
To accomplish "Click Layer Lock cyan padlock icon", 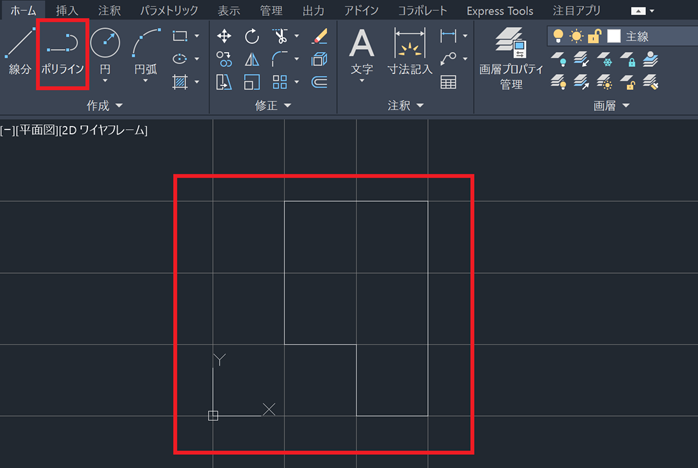I will [627, 59].
